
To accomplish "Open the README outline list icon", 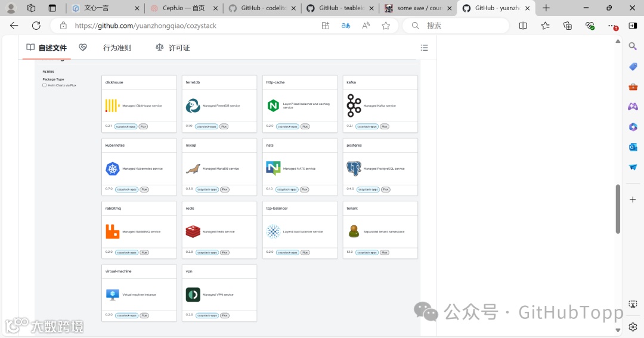I will coord(425,48).
